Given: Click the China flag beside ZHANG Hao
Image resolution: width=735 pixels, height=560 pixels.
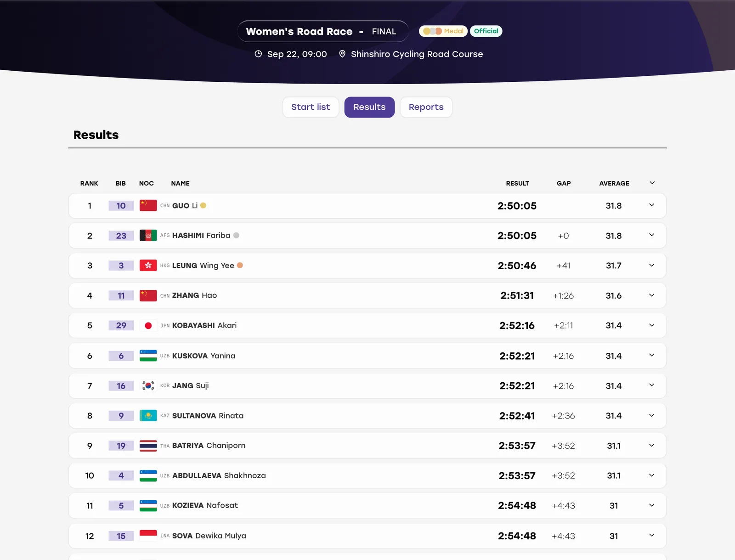Looking at the screenshot, I should [x=148, y=295].
